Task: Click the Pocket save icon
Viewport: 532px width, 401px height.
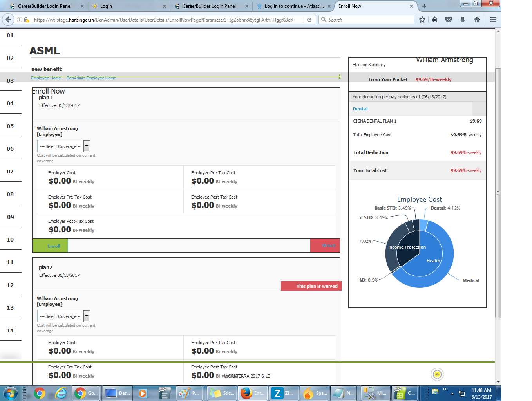Action: coord(449,20)
